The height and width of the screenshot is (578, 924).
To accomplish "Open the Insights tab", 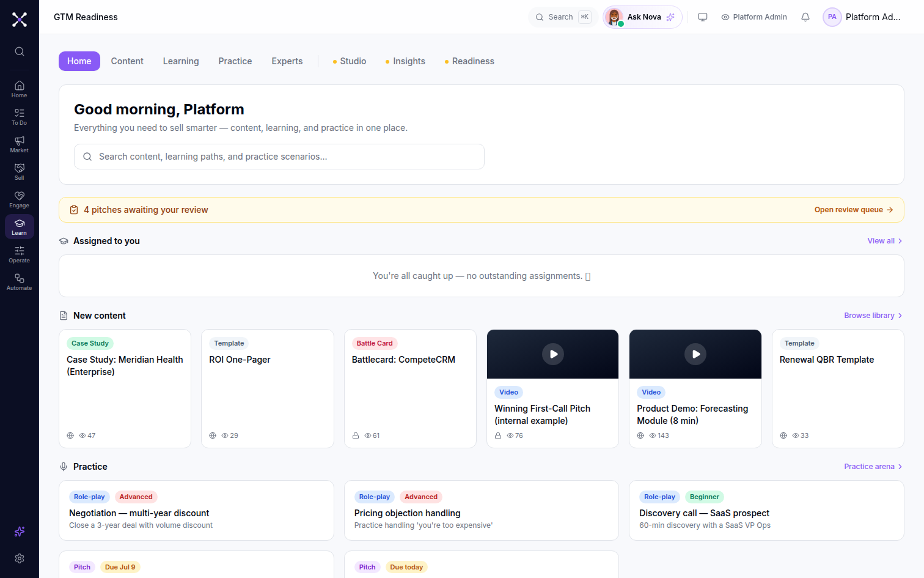I will tap(405, 61).
